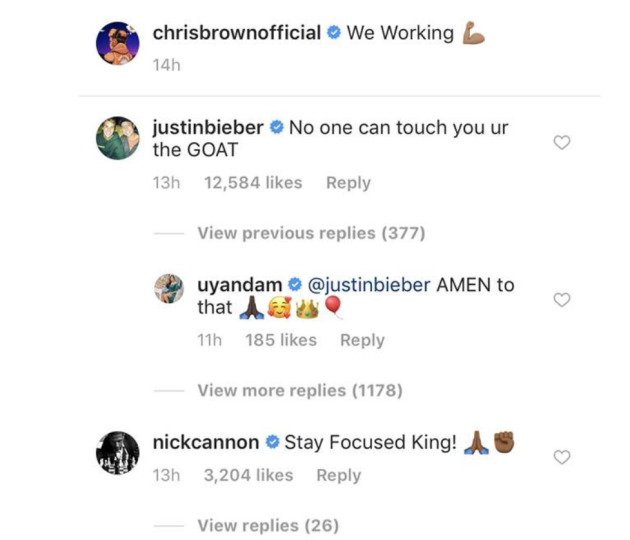Open justinbieber's profile picture
This screenshot has height=540, width=630.
[118, 137]
